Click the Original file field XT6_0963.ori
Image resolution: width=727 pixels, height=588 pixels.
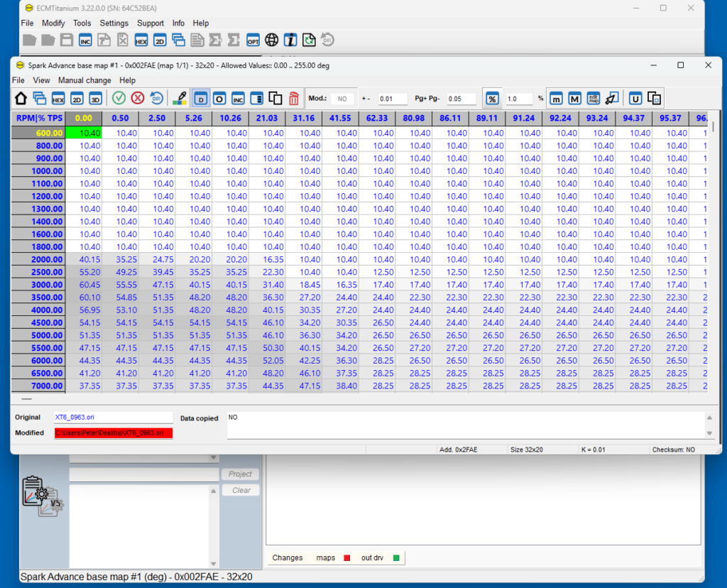113,418
